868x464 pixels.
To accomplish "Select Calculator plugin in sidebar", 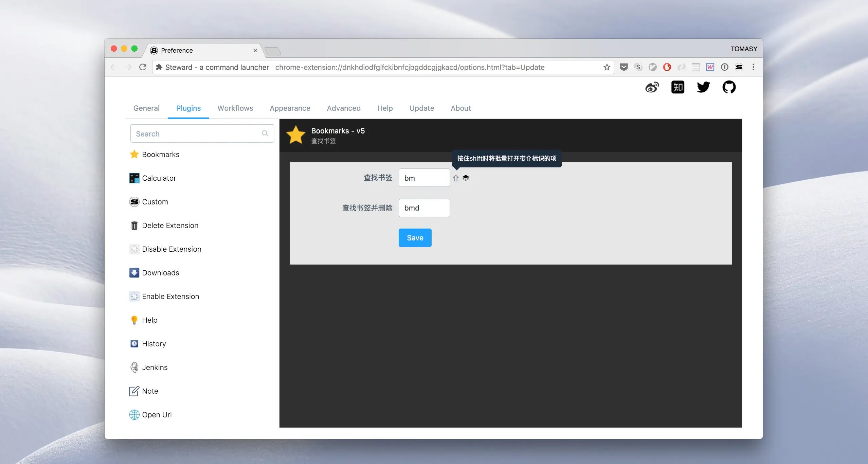I will point(159,178).
